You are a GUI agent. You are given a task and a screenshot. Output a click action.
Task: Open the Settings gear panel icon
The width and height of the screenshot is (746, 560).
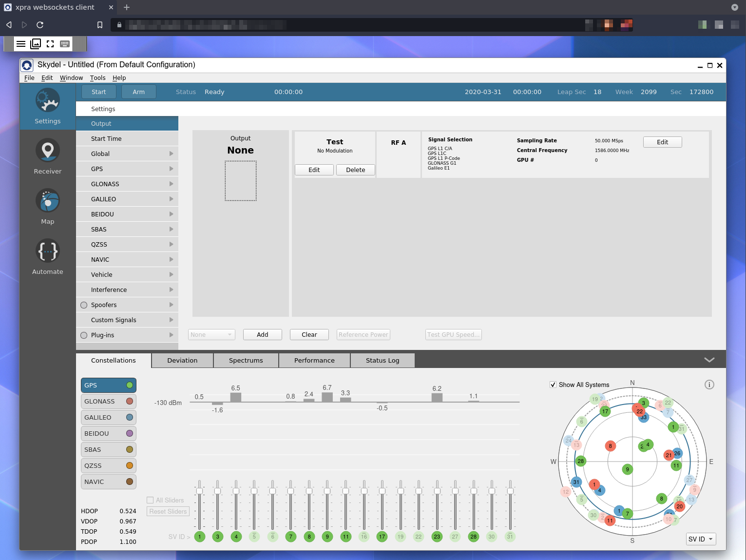[48, 100]
